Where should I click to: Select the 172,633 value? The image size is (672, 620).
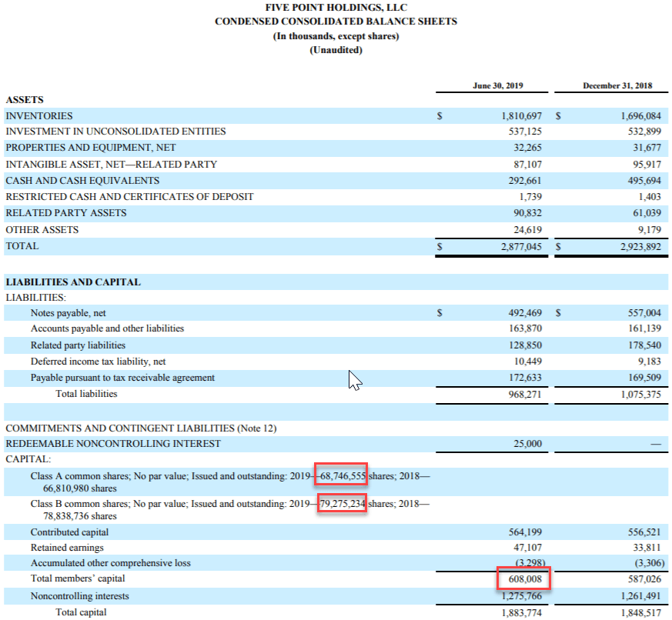tap(525, 378)
